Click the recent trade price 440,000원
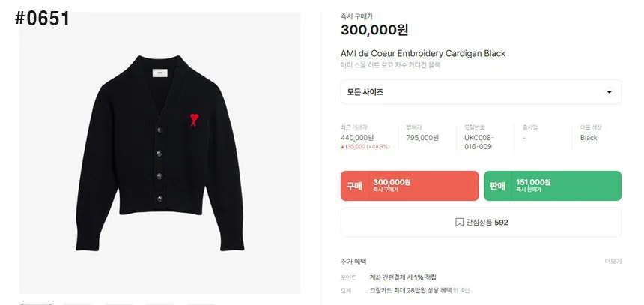Screen dimensions: 644x305 (357, 138)
